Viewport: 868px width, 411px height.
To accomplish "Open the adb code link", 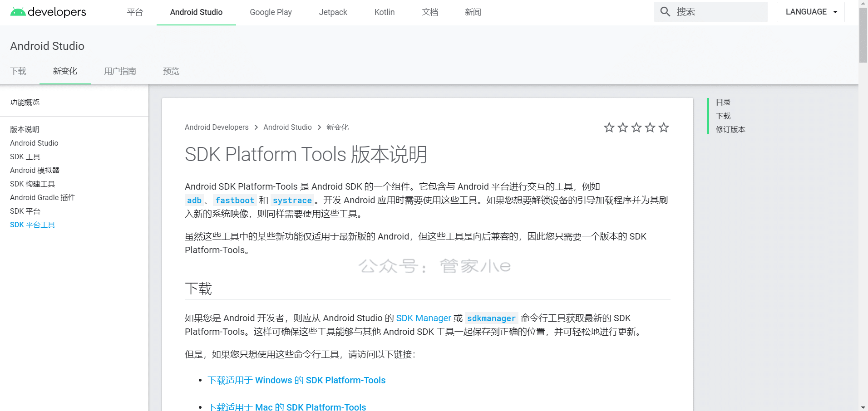I will point(194,201).
